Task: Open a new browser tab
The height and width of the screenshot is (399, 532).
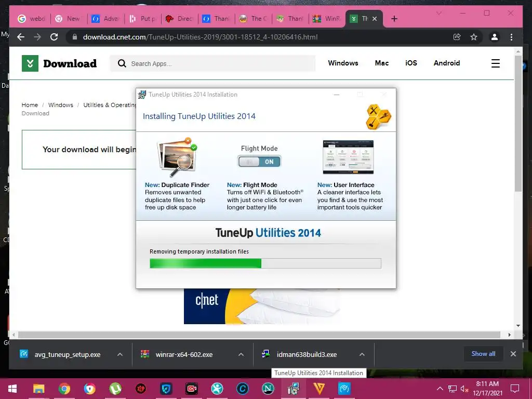Action: pyautogui.click(x=394, y=19)
